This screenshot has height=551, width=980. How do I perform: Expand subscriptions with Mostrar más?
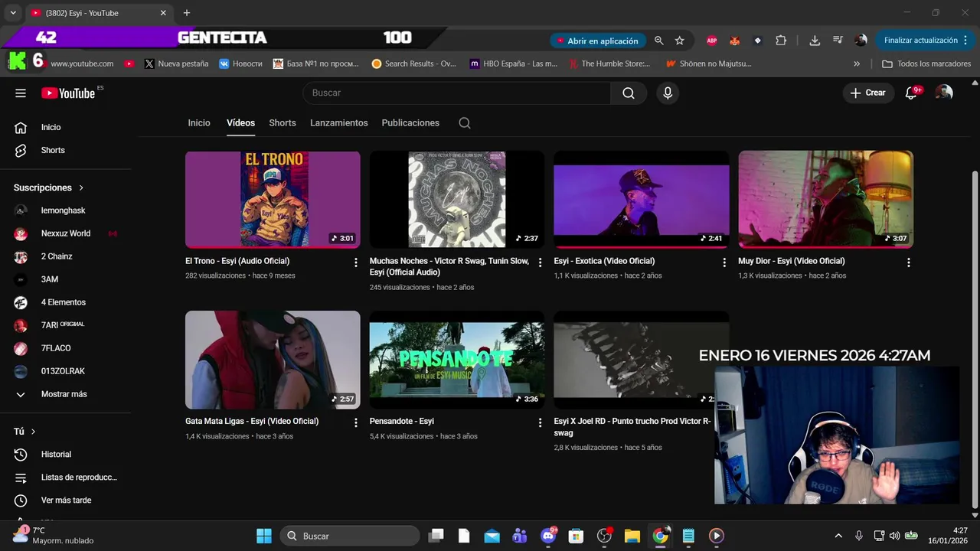(x=64, y=394)
